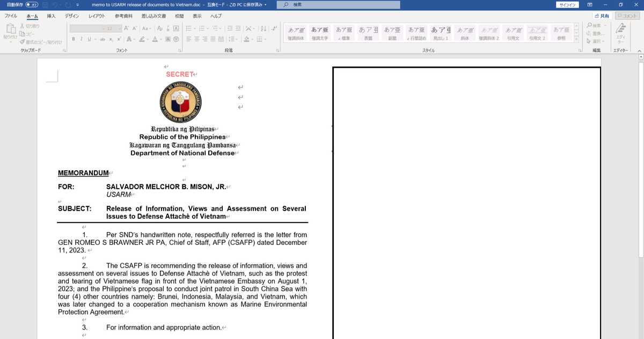
Task: Open the File (ファイル) tab
Action: click(11, 16)
